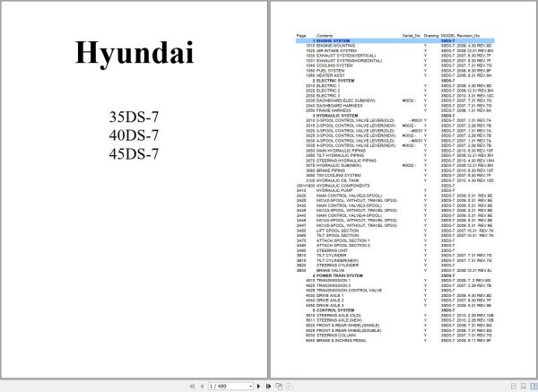538x392 pixels.
Task: Click the MAIN CONTROL VALVE(2-SPOOL) entry
Action: click(x=349, y=196)
